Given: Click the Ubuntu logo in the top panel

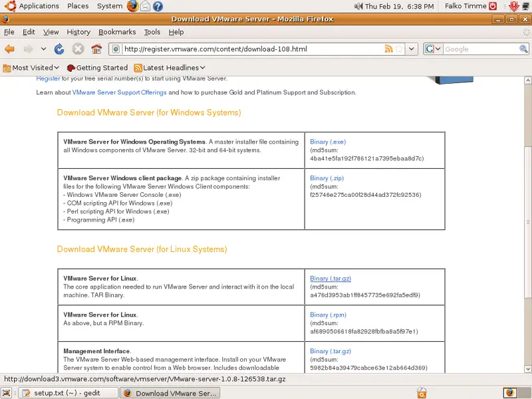Looking at the screenshot, I should (10, 6).
